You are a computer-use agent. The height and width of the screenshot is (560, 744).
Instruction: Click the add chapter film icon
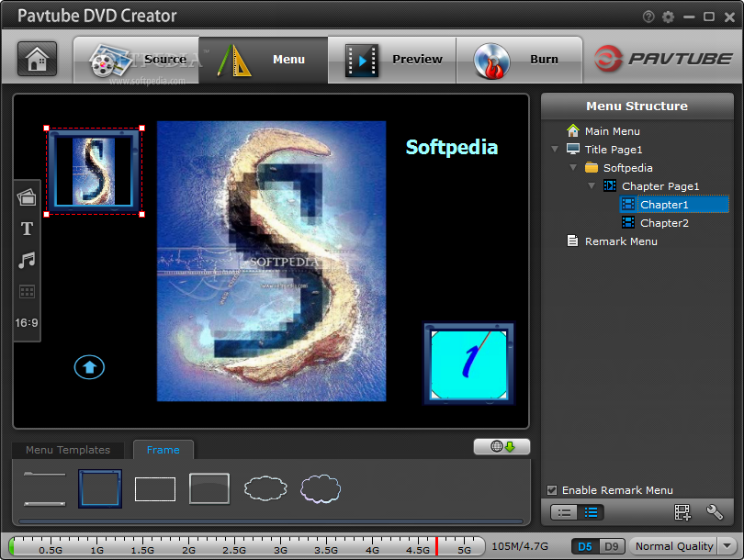[682, 512]
